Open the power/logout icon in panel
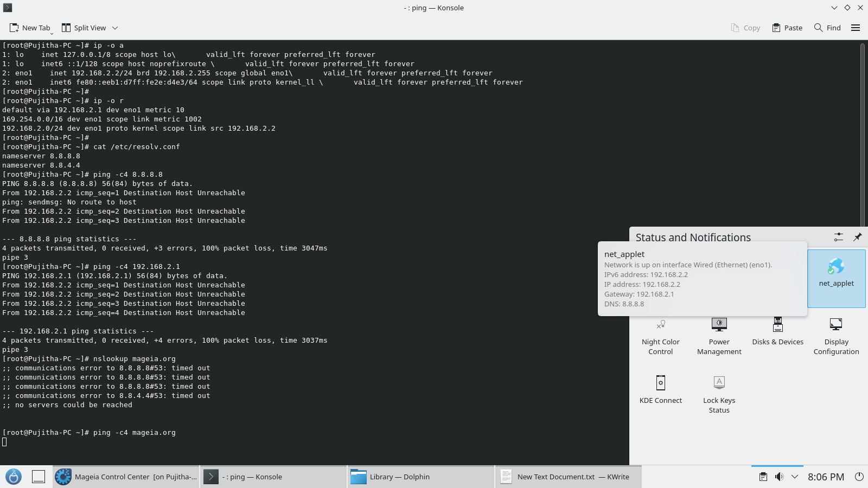Screen dimensions: 868x488 click(859, 477)
